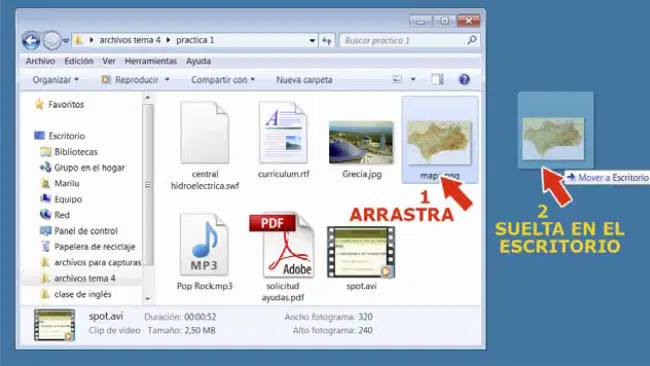
Task: Open the Archivo menu
Action: 40,61
